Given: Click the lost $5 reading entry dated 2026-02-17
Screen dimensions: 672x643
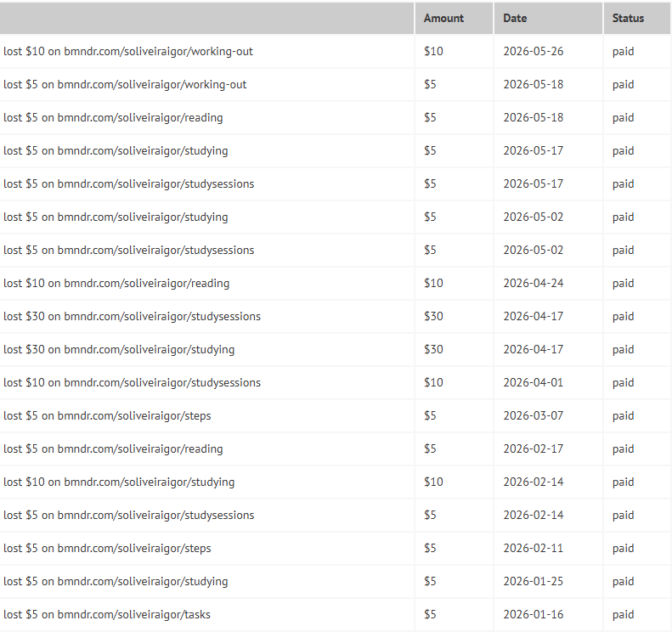Looking at the screenshot, I should point(113,449).
